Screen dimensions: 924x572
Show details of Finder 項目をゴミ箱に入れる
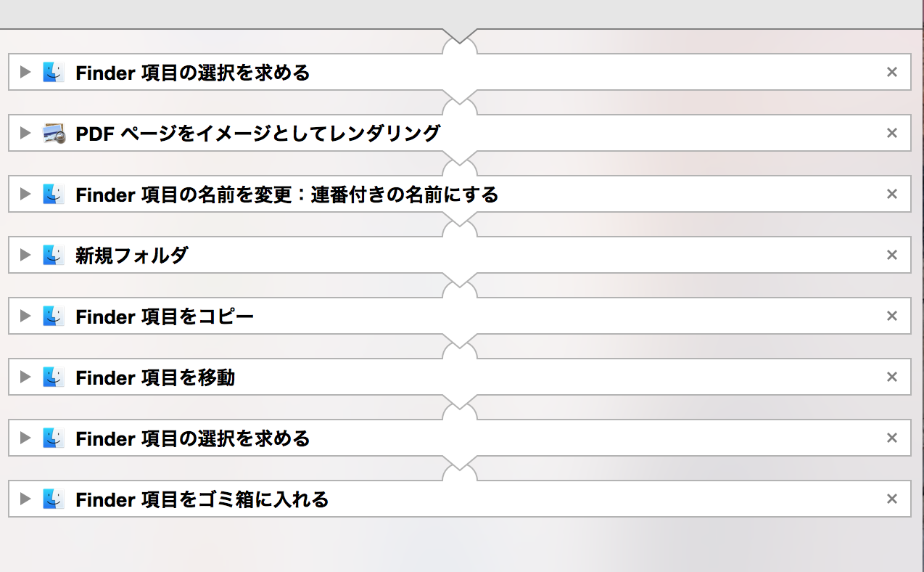[x=25, y=499]
